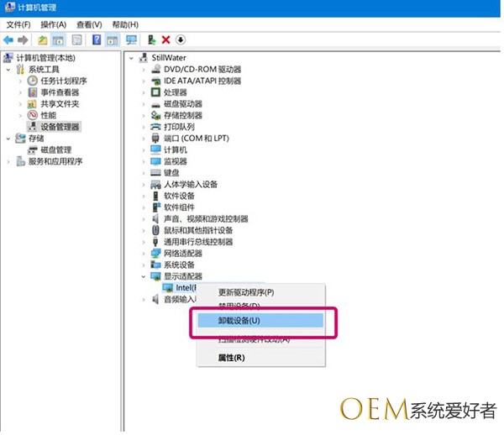Click the Help question mark toolbar icon
504x435 pixels.
[x=97, y=39]
